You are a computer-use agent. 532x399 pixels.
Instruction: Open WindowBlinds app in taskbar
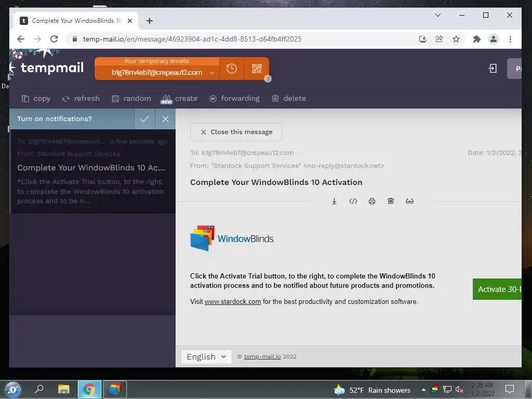point(115,389)
